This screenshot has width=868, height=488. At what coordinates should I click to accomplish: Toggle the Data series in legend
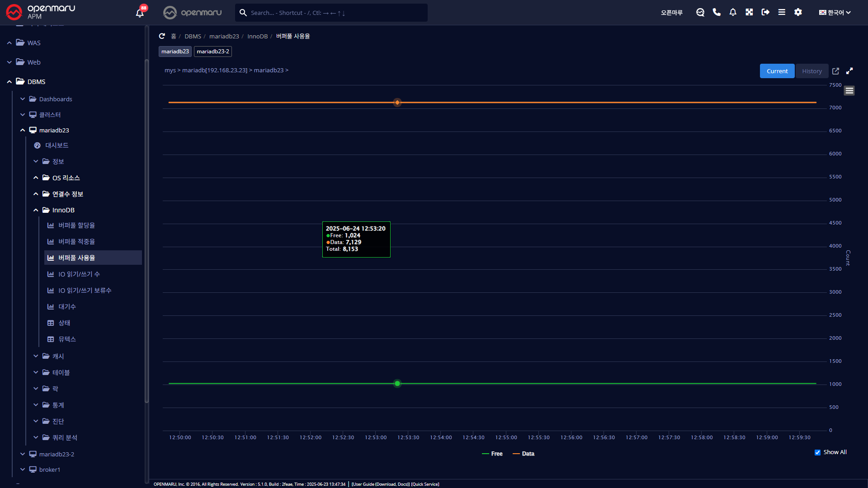(524, 454)
